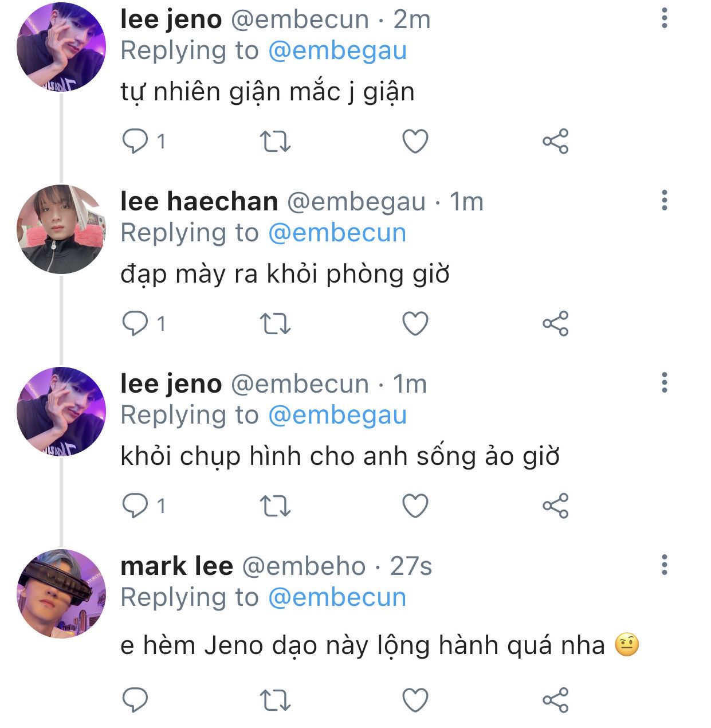Viewport: 711px width, 728px height.
Task: Open more options on mark lee's tweet
Action: pyautogui.click(x=665, y=565)
